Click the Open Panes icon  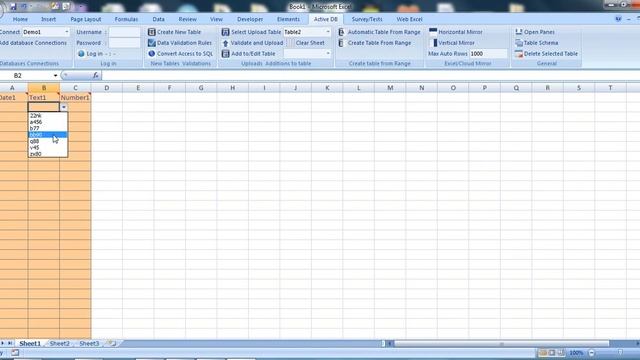coord(519,32)
